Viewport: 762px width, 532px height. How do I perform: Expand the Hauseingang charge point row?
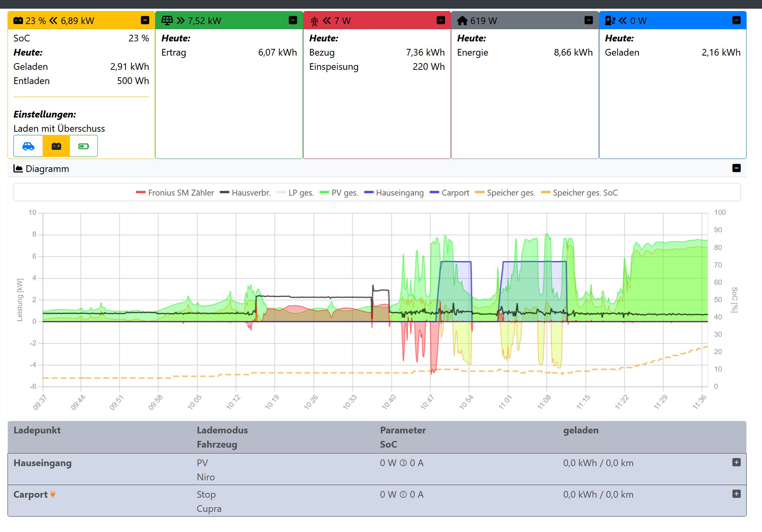pyautogui.click(x=736, y=462)
